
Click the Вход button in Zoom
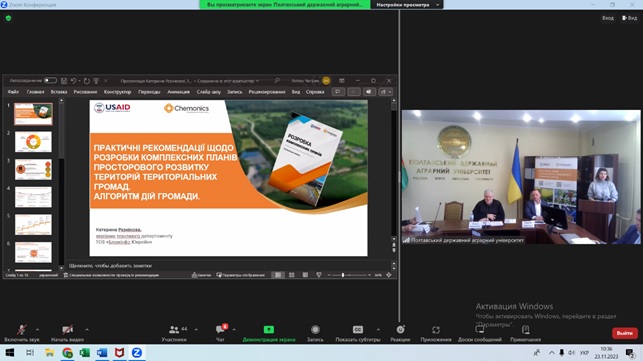(608, 18)
